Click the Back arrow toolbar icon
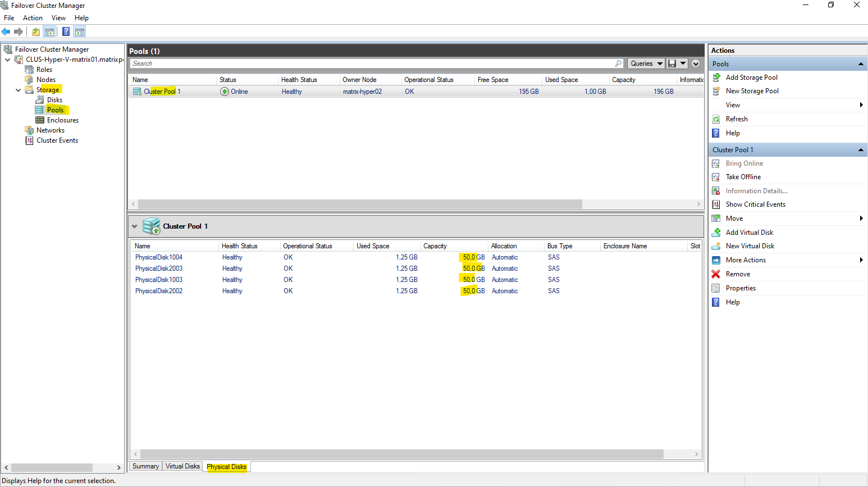Screen dimensions: 868x487 6,32
